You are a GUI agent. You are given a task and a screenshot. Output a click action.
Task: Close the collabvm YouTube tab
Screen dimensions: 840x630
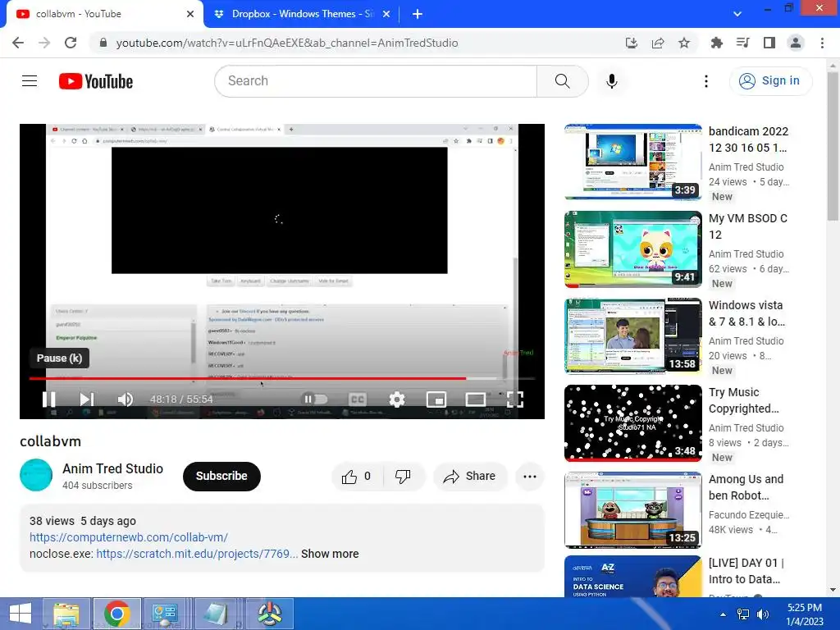[x=190, y=14]
